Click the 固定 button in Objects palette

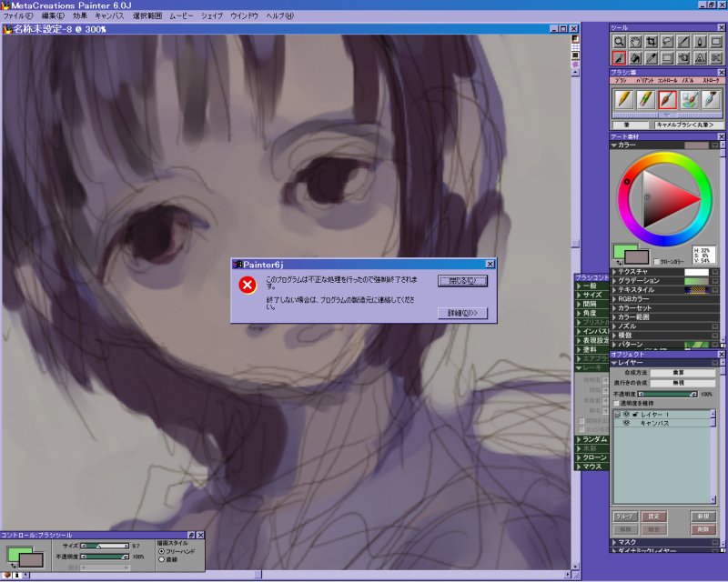tap(653, 517)
